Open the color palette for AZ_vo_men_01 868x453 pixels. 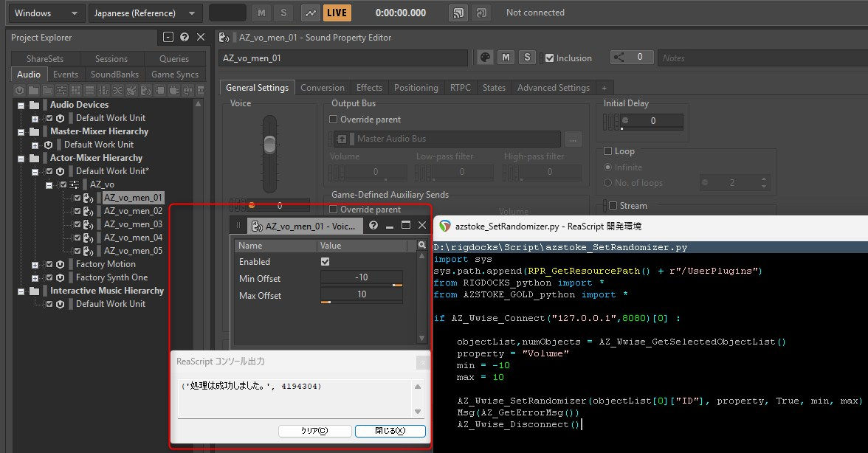pos(485,58)
